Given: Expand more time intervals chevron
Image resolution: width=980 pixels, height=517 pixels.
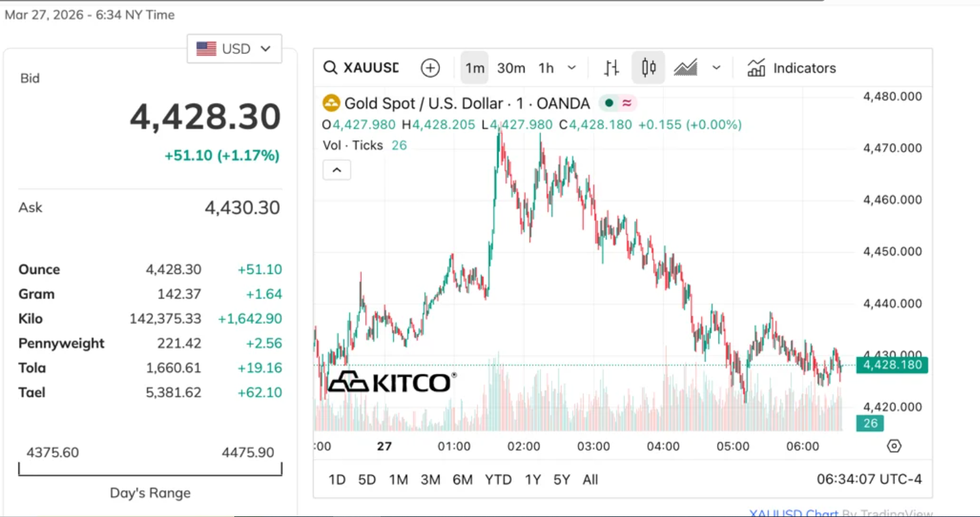Looking at the screenshot, I should point(571,68).
